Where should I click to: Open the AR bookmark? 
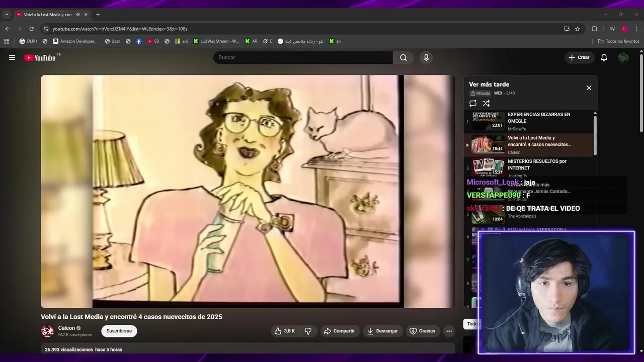(x=251, y=41)
